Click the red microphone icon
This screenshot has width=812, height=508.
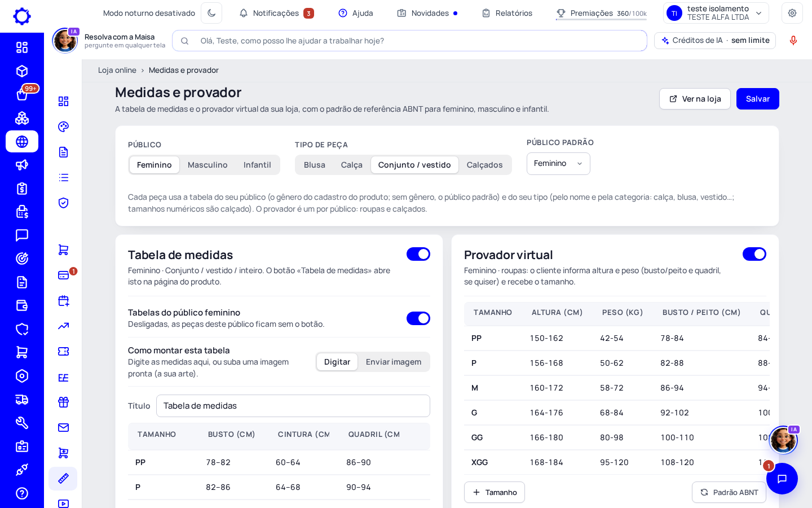pos(793,41)
